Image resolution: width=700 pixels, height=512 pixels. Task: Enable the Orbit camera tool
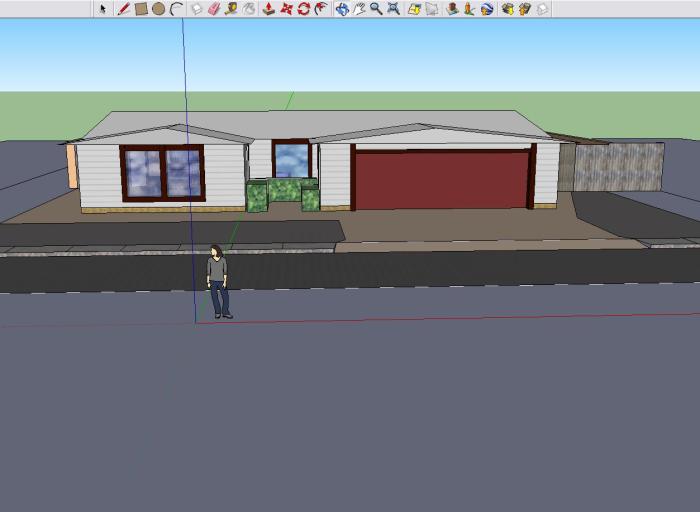tap(342, 9)
